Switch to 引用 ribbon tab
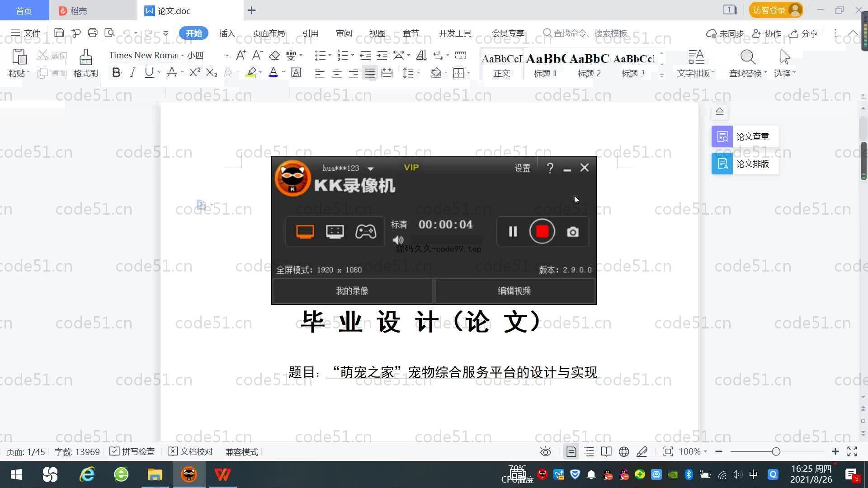 310,33
